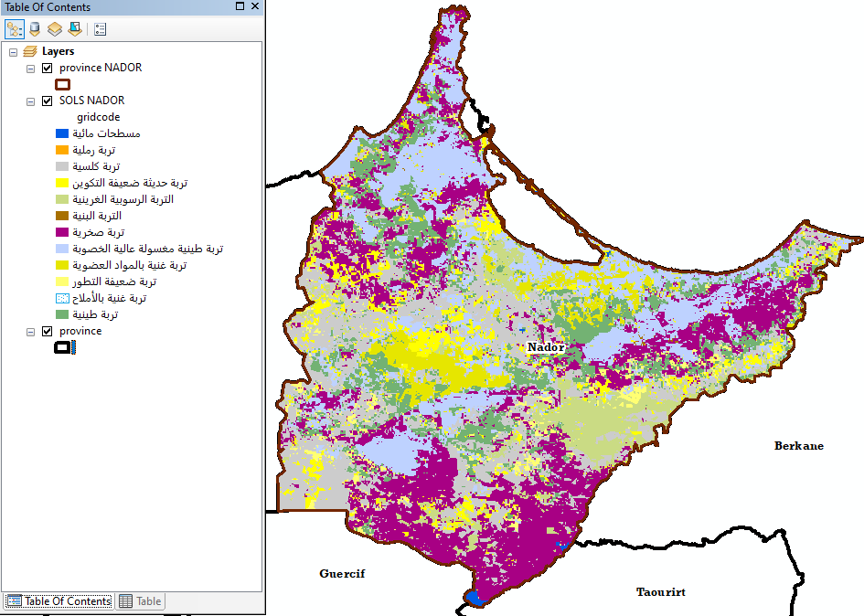
Task: Open the table of contents Options icon
Action: (100, 28)
